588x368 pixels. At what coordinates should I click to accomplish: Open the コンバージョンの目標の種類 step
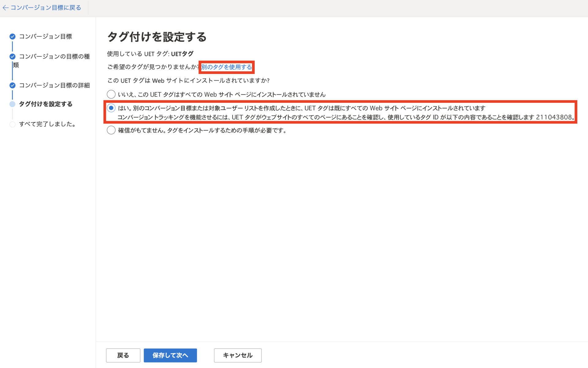point(51,61)
